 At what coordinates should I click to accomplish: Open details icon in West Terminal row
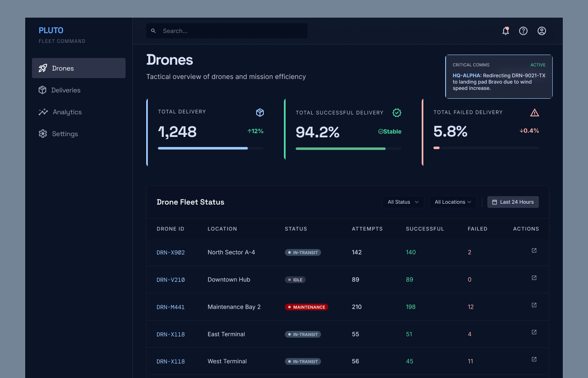[x=534, y=360]
